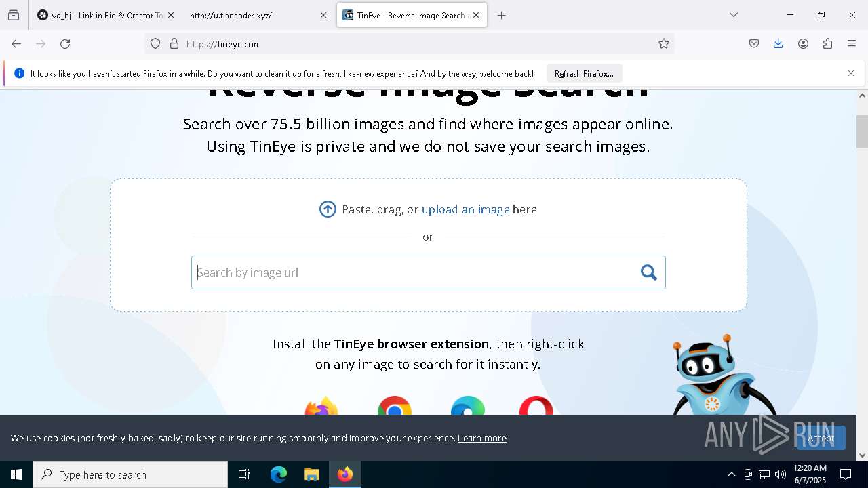
Task: Click the scrollbar down arrow
Action: tap(862, 455)
